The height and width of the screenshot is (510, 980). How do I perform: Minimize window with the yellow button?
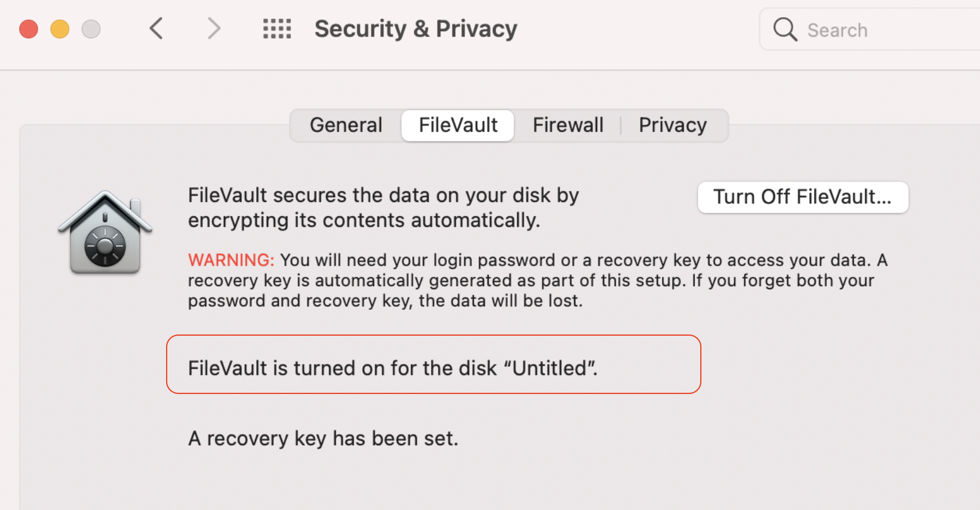(x=60, y=29)
